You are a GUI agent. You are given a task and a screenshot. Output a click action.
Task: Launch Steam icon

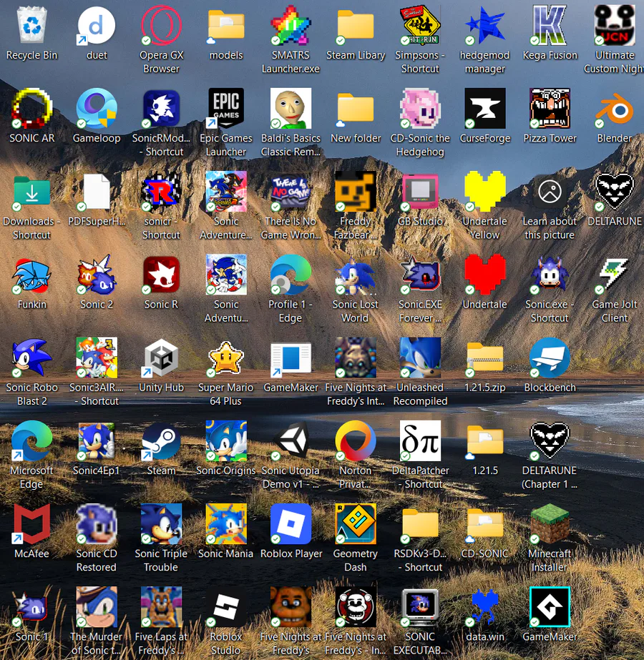pos(161,440)
